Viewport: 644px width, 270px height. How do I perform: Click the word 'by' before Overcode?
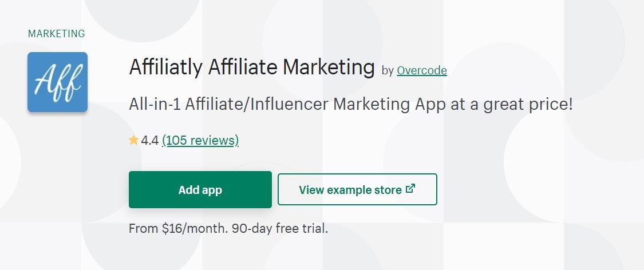(x=388, y=71)
